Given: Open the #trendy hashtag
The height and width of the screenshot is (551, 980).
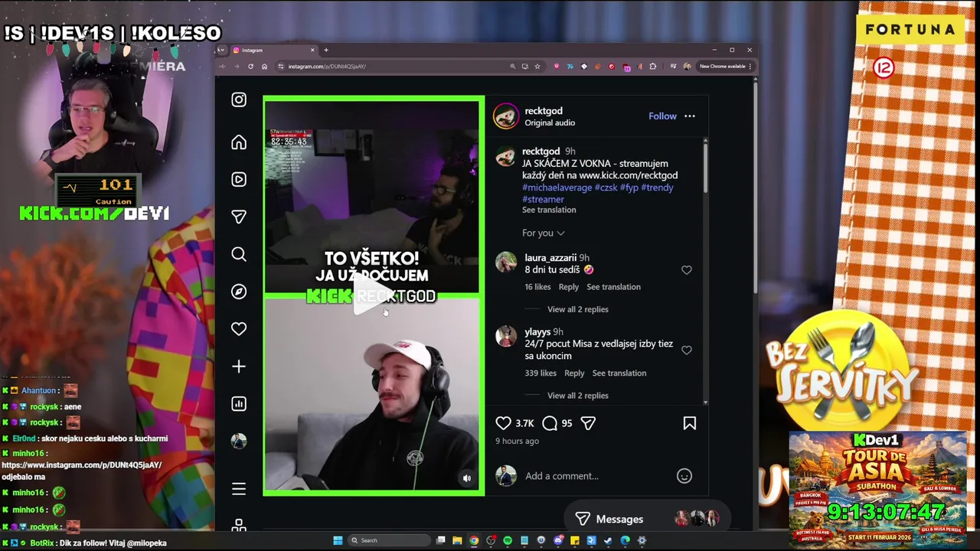Looking at the screenshot, I should click(657, 187).
